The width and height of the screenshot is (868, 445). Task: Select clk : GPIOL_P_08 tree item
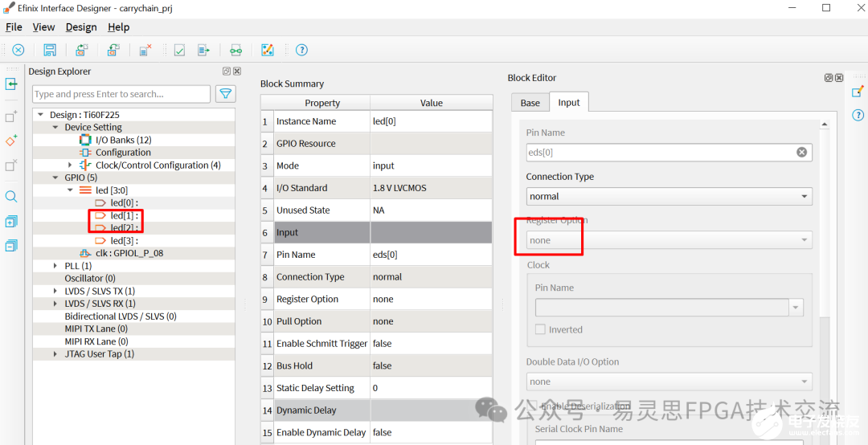coord(129,253)
